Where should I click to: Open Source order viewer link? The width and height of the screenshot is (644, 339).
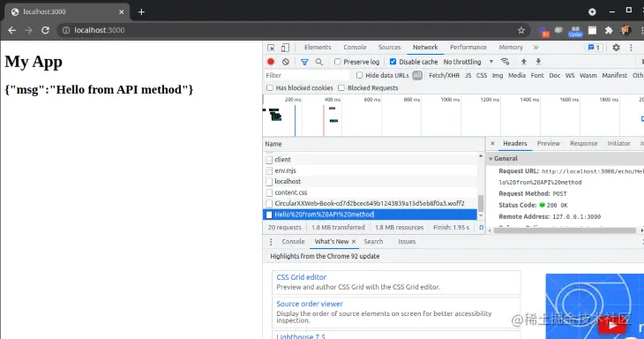pyautogui.click(x=310, y=304)
